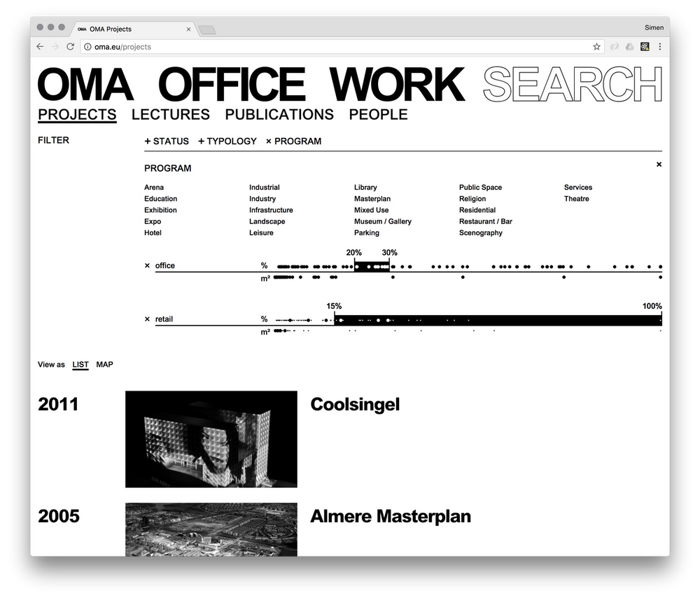This screenshot has height=600, width=700.
Task: Click the office m² dot track
Action: pos(468,277)
